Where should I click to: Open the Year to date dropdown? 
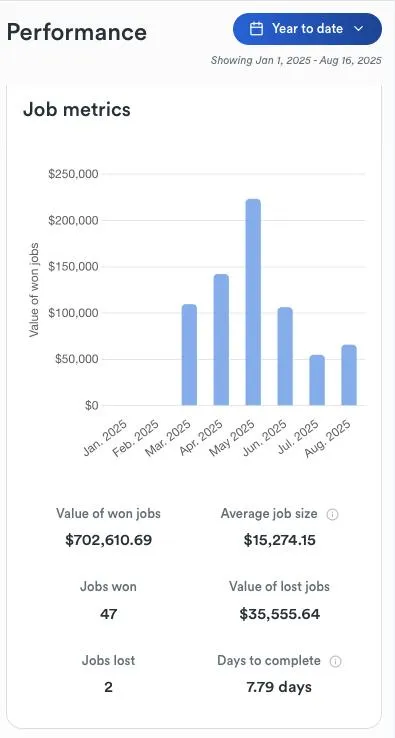307,29
